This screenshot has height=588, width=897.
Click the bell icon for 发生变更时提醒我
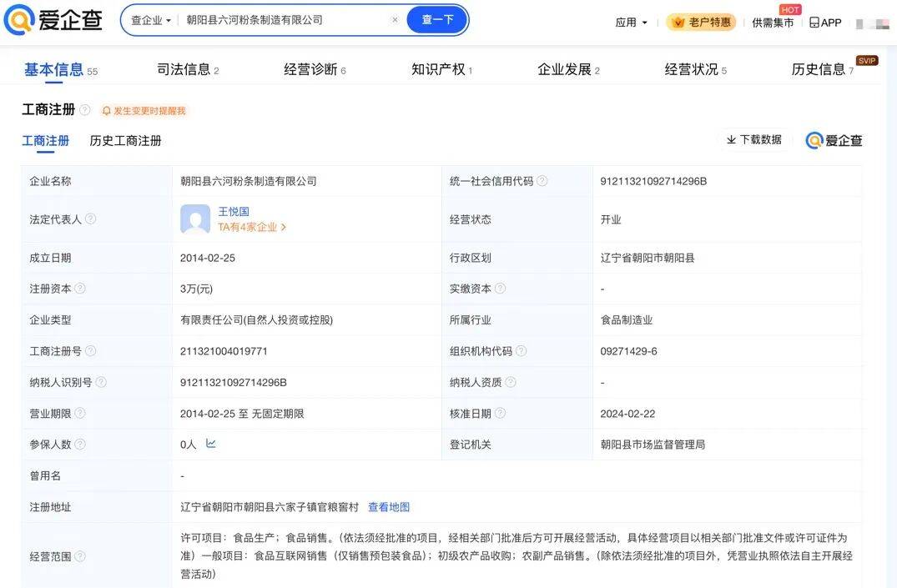point(106,110)
